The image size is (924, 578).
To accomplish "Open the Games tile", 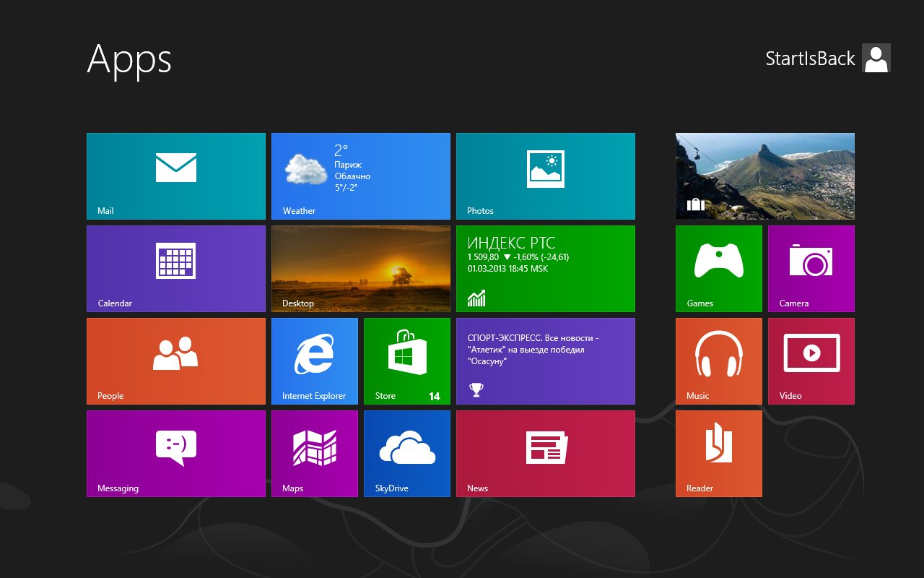I will pos(719,268).
